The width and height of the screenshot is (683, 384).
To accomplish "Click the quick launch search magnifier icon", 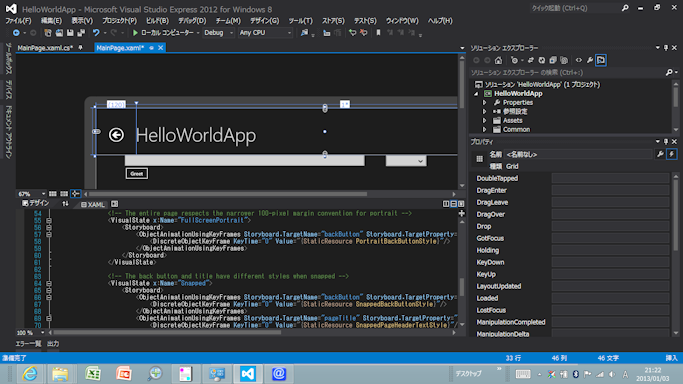I will coord(625,8).
